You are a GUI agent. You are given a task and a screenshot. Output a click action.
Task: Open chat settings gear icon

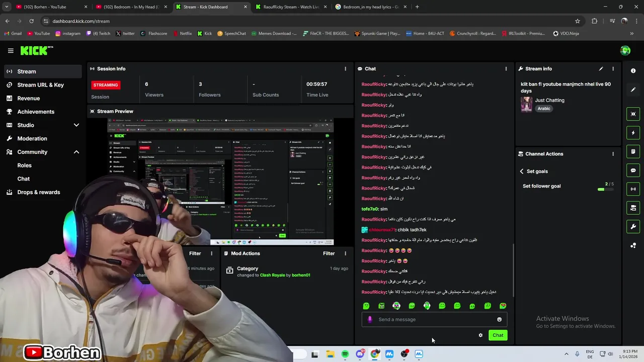pyautogui.click(x=480, y=335)
